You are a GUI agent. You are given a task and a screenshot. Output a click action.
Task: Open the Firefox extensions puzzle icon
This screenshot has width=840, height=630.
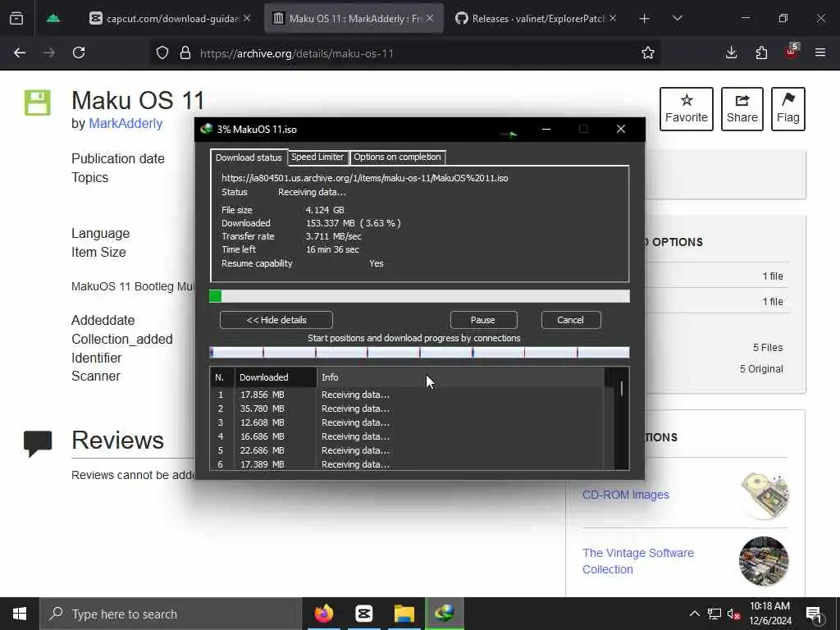coord(761,52)
